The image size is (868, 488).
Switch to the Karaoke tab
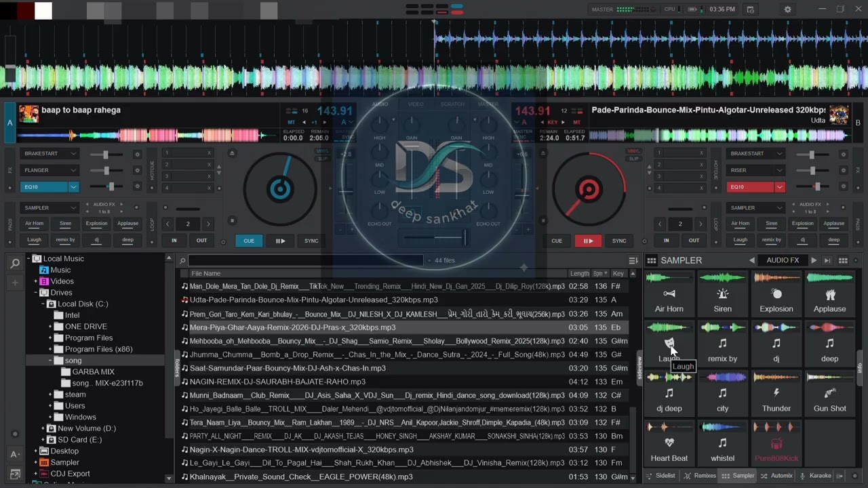coord(816,476)
